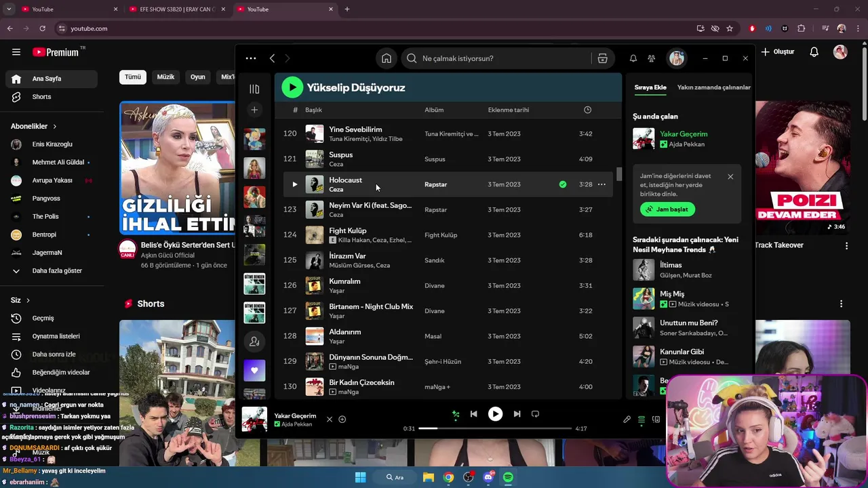
Task: Expand Daha fazla göster subscriptions
Action: click(52, 270)
